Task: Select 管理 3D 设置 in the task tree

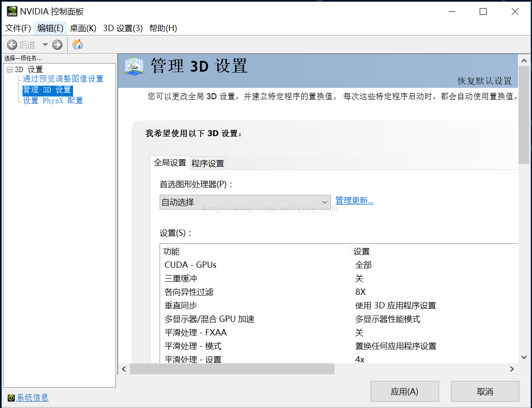Action: [x=47, y=90]
